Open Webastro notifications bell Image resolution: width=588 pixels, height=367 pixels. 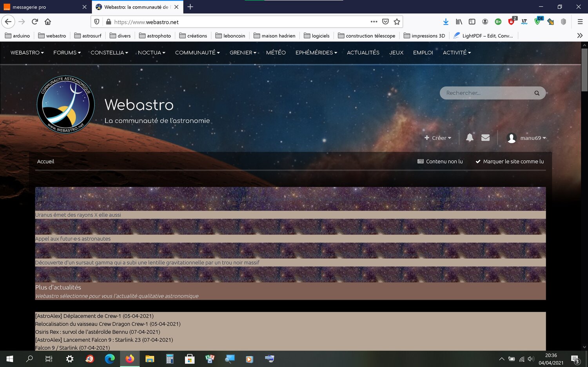pos(470,137)
